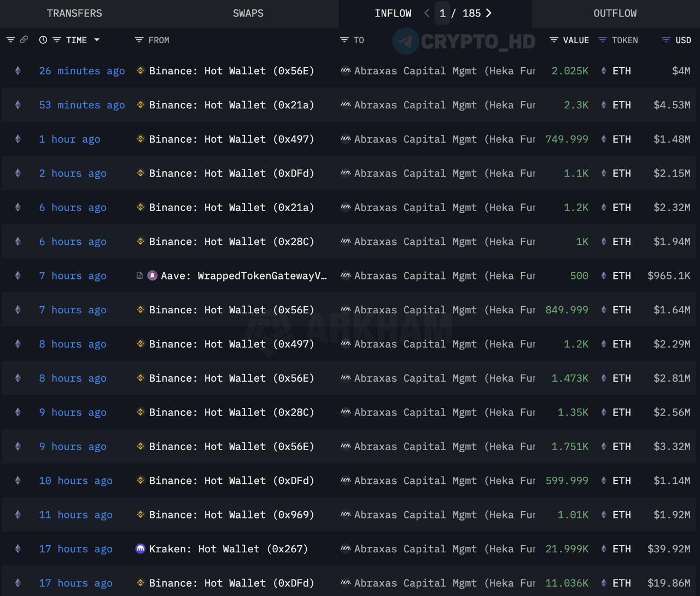Click ETH token icon in $19.86M row
This screenshot has width=700, height=596.
(x=604, y=583)
